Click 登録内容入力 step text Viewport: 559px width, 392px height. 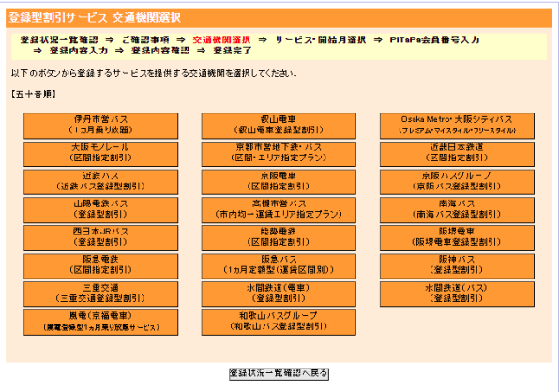(x=79, y=51)
